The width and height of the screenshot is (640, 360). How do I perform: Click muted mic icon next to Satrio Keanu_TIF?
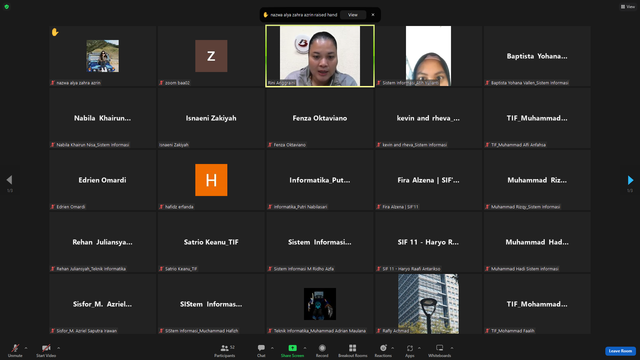[x=161, y=269]
